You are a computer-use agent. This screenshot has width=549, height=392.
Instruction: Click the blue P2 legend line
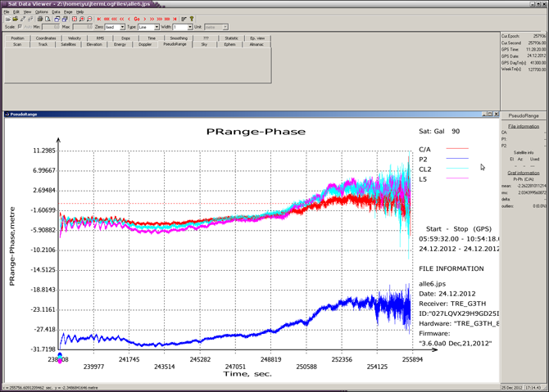(457, 159)
